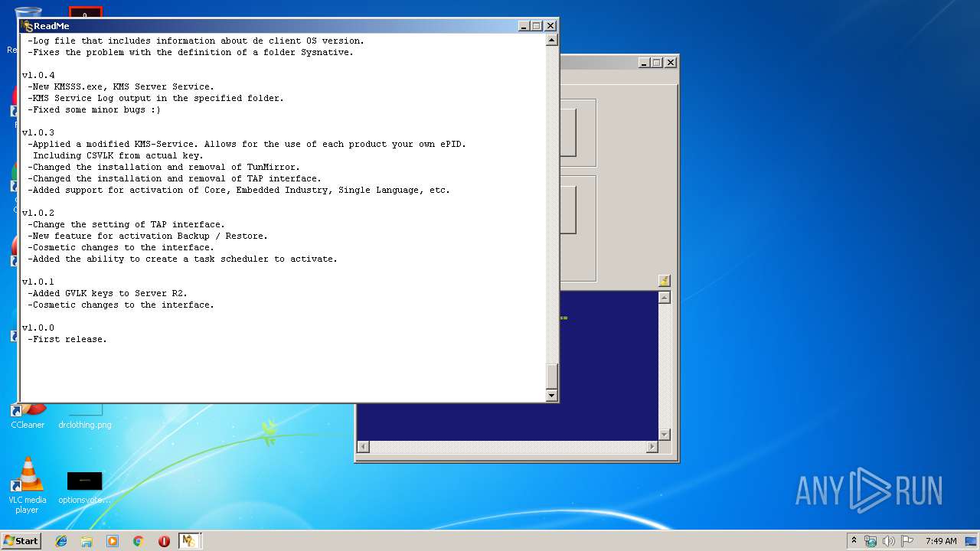The width and height of the screenshot is (980, 551).
Task: Minimize the ReadMe window
Action: coord(524,25)
